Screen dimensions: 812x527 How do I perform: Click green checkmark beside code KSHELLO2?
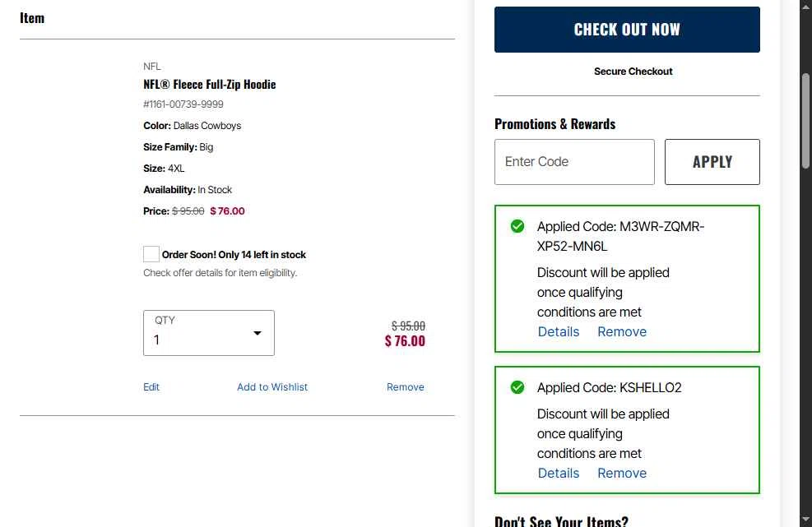coord(517,387)
